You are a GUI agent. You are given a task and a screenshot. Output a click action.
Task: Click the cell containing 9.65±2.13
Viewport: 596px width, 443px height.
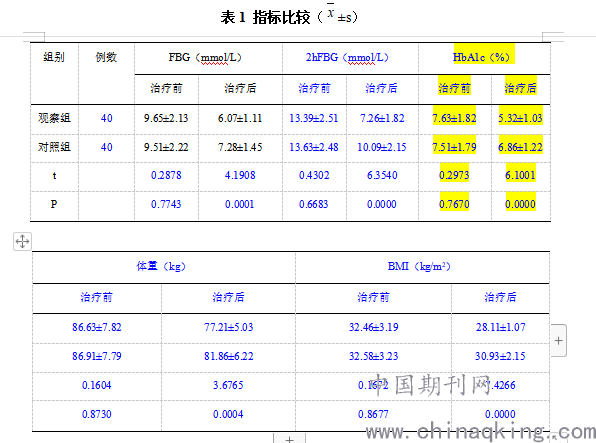coord(166,118)
